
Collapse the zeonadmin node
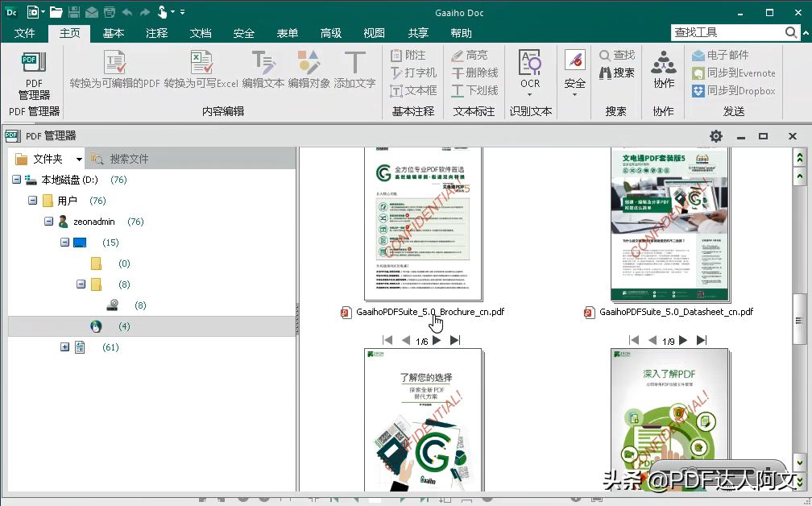(x=48, y=221)
